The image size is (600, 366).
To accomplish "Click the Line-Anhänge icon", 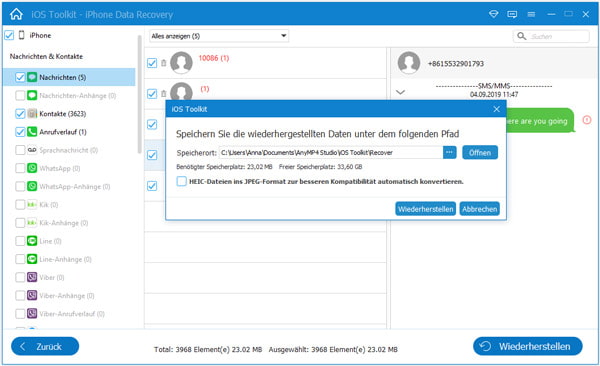I will click(x=32, y=259).
